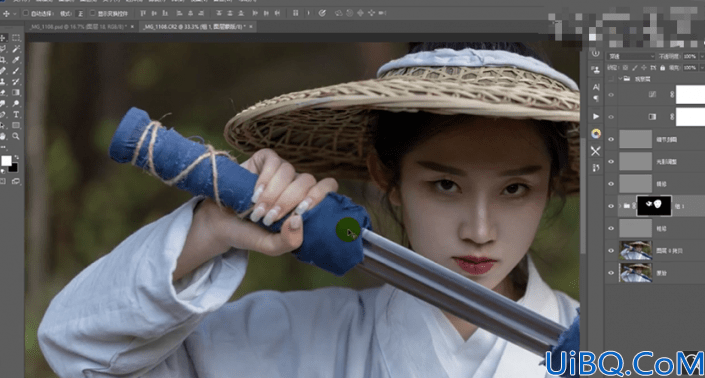705x378 pixels.
Task: Select the Horizontal Type tool
Action: coord(16,114)
